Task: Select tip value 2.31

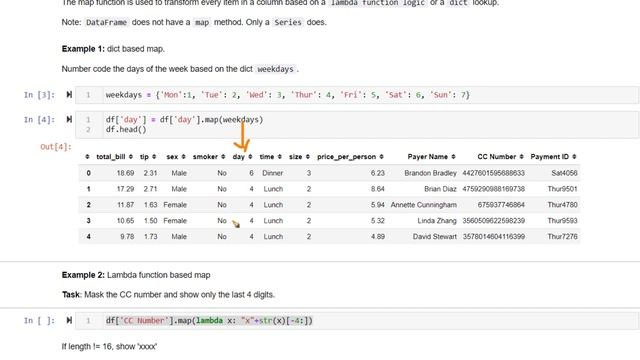Action: (x=150, y=173)
